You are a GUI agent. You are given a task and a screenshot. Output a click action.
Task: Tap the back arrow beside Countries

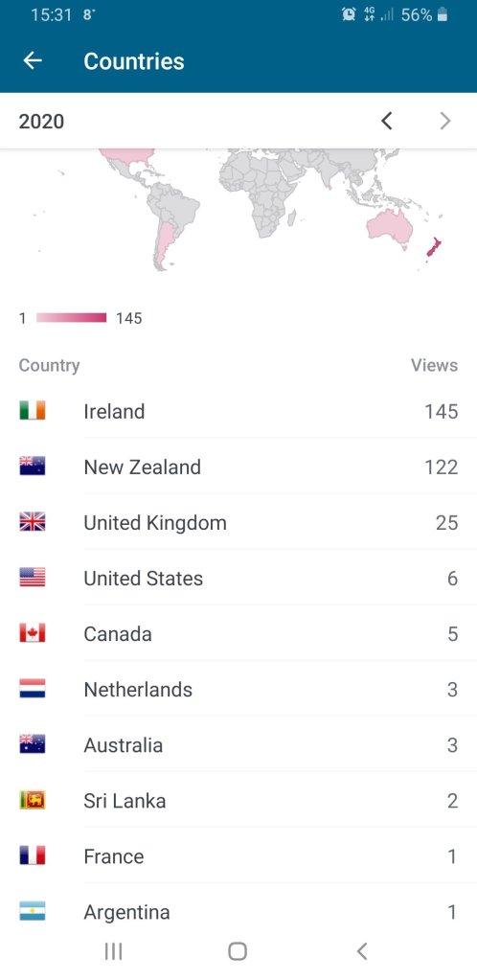(33, 60)
